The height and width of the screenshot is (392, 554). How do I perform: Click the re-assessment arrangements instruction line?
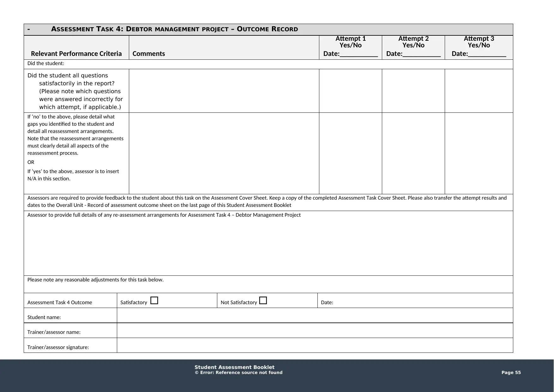(x=164, y=215)
